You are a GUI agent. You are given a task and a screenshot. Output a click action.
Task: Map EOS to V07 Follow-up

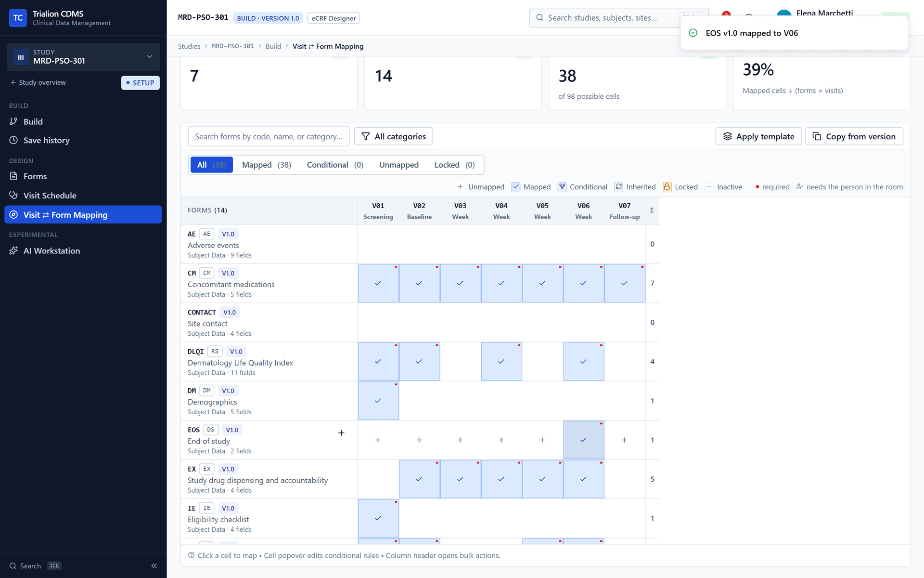tap(624, 440)
